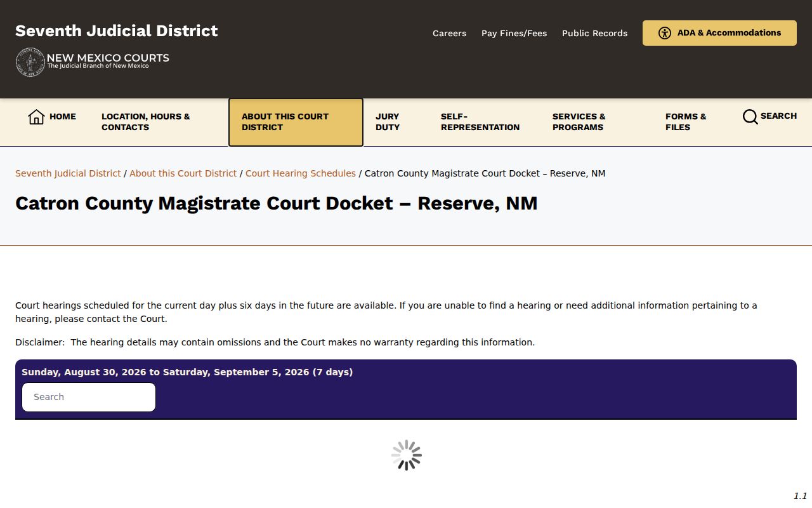Click the NEW MEXICO COURTS logo text
The height and width of the screenshot is (508, 812).
click(x=108, y=58)
